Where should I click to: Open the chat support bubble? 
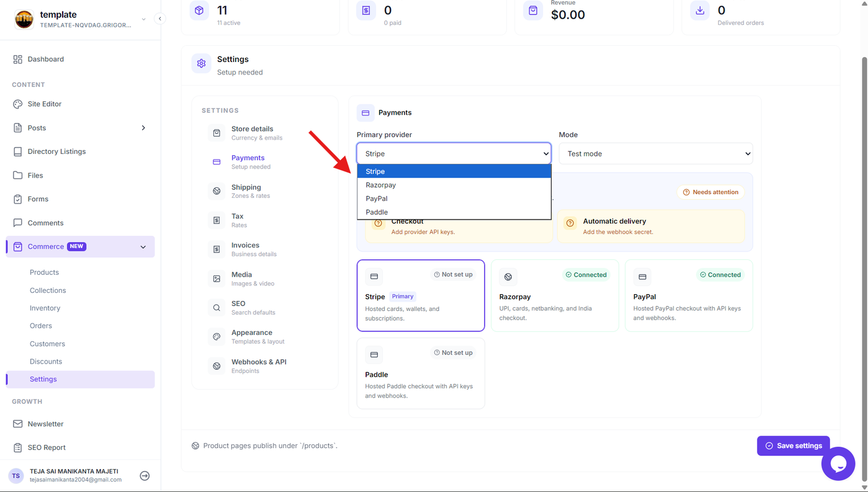838,463
